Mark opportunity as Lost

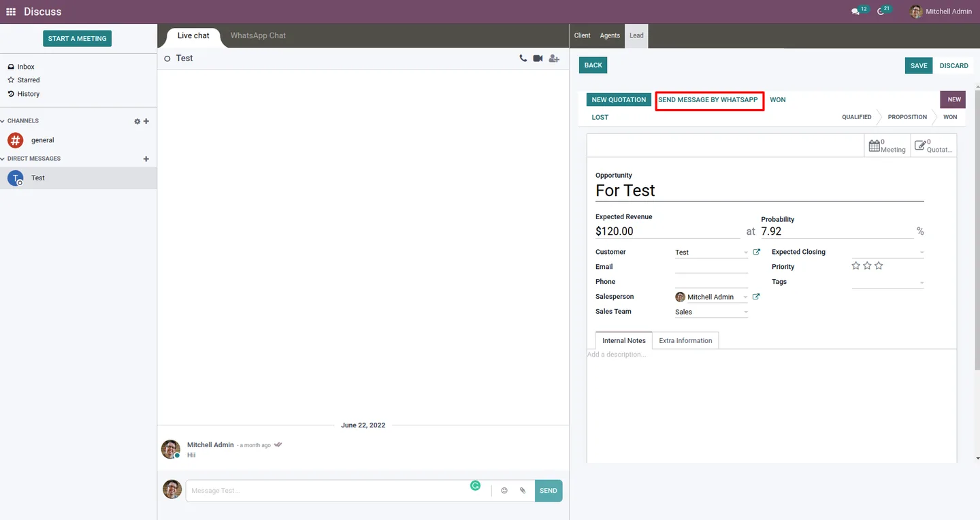600,118
